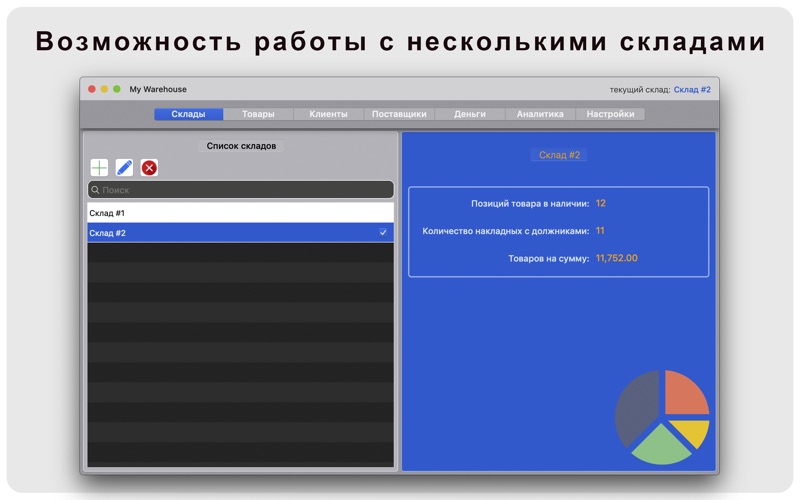Click the Поиск search field
This screenshot has width=800, height=500.
coord(241,190)
